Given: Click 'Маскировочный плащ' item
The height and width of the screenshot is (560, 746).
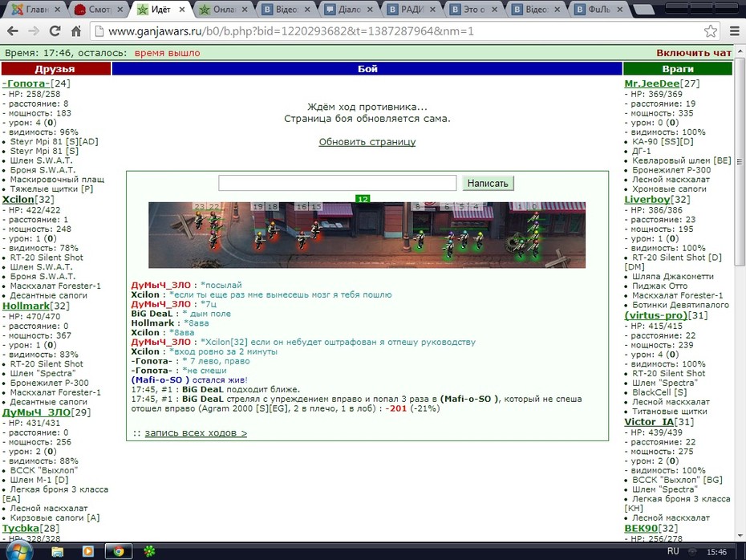Looking at the screenshot, I should pyautogui.click(x=57, y=180).
